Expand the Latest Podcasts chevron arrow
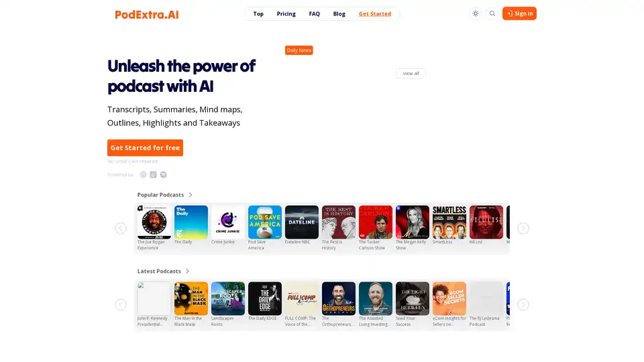The image size is (644, 362). (187, 271)
